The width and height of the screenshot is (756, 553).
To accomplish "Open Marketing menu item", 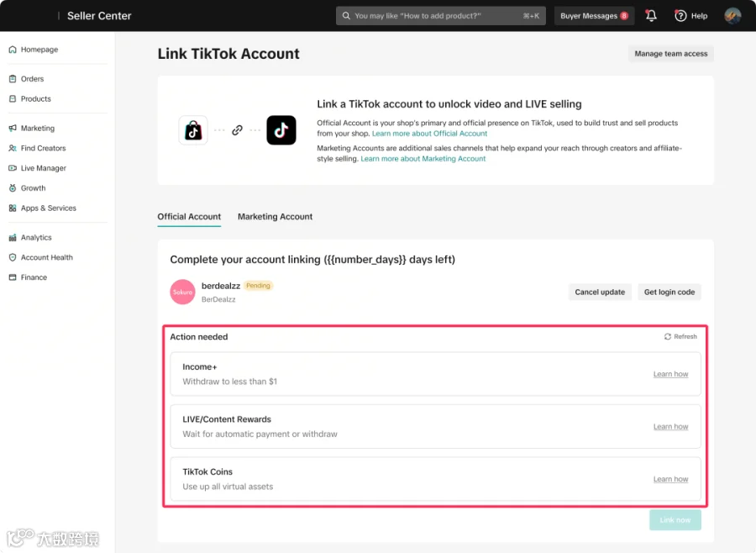I will point(38,128).
